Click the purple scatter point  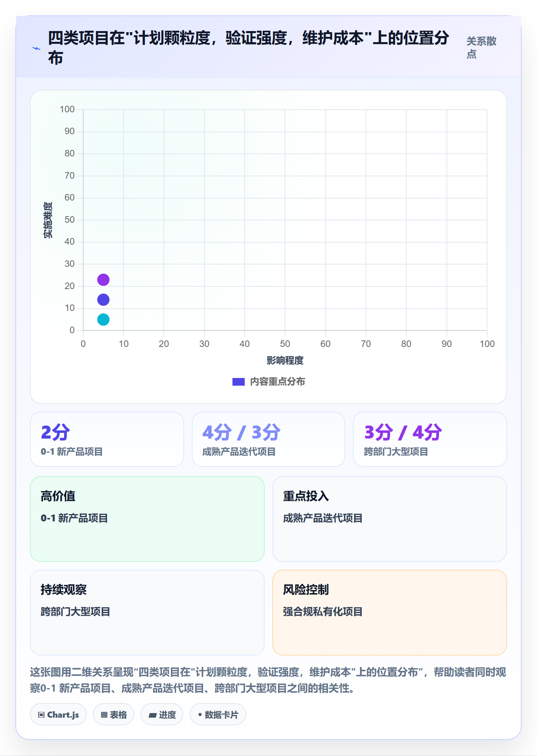pyautogui.click(x=103, y=280)
